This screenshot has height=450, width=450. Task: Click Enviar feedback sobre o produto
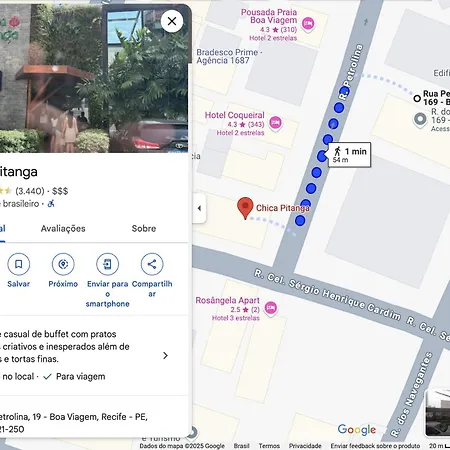point(375,446)
